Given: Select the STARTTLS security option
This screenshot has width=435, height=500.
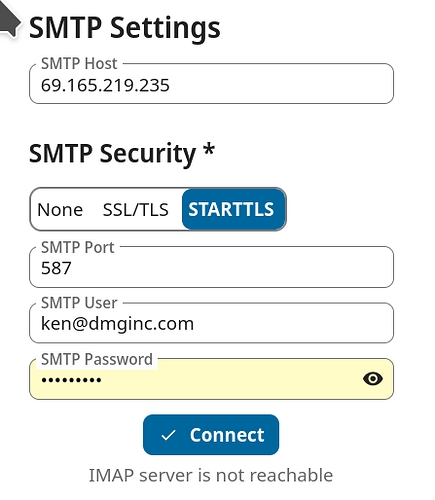Looking at the screenshot, I should click(x=233, y=209).
